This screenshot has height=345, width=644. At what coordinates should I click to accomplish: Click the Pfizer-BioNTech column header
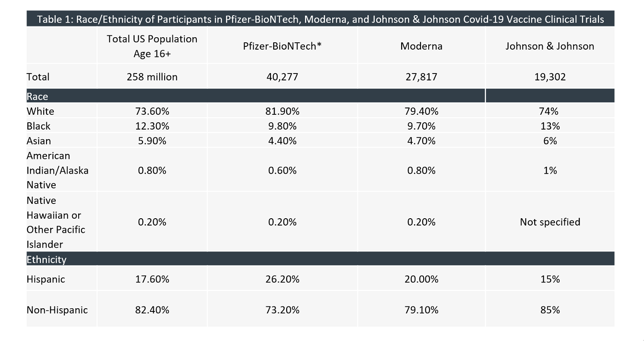(283, 46)
